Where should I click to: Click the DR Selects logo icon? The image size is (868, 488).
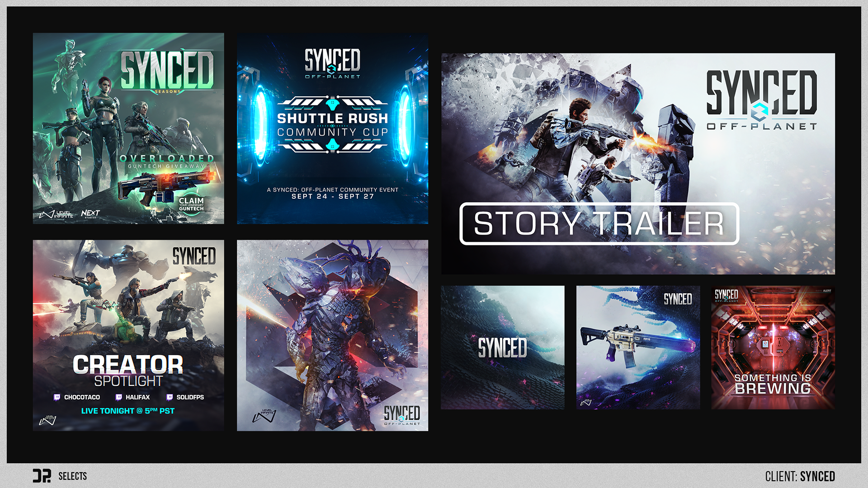tap(42, 476)
